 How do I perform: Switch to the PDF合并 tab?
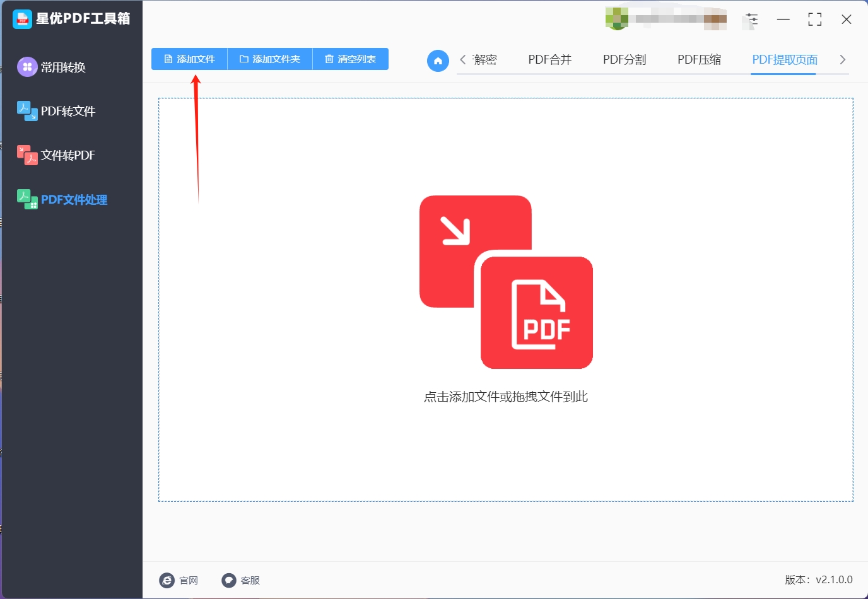tap(550, 60)
